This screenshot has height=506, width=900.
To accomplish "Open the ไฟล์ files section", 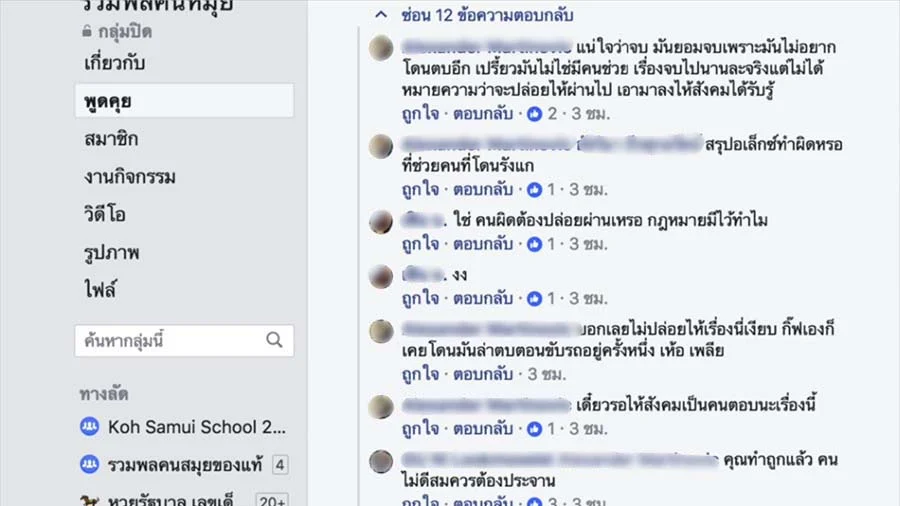I will (x=100, y=290).
